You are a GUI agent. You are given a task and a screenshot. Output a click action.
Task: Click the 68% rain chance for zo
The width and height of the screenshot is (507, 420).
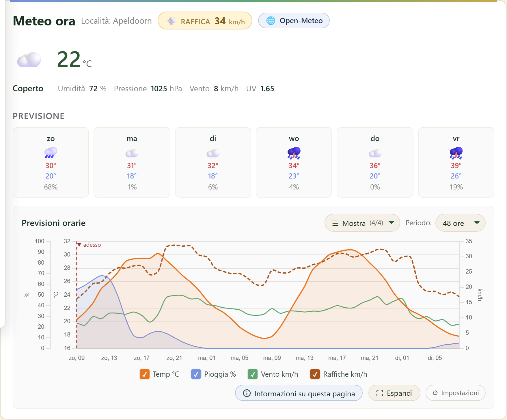click(51, 187)
